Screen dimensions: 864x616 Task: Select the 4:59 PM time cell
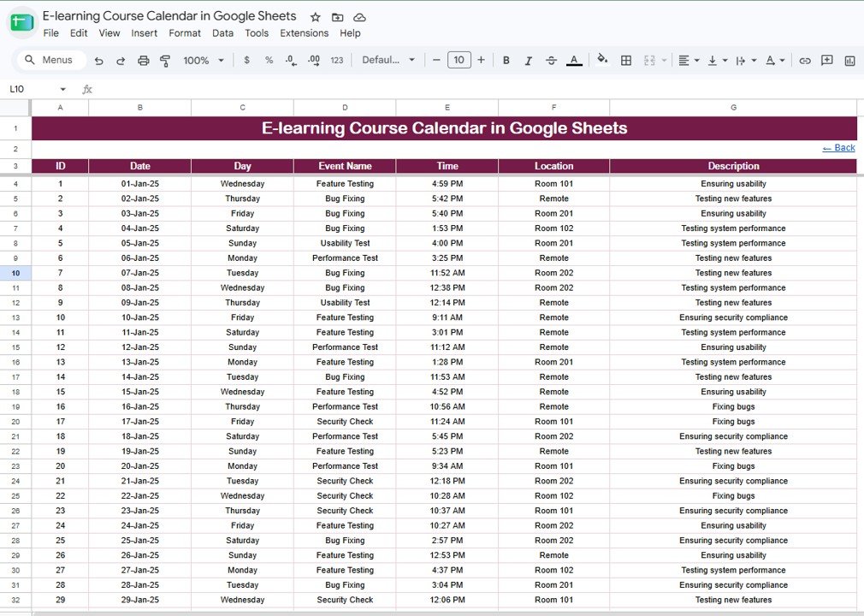click(x=447, y=183)
